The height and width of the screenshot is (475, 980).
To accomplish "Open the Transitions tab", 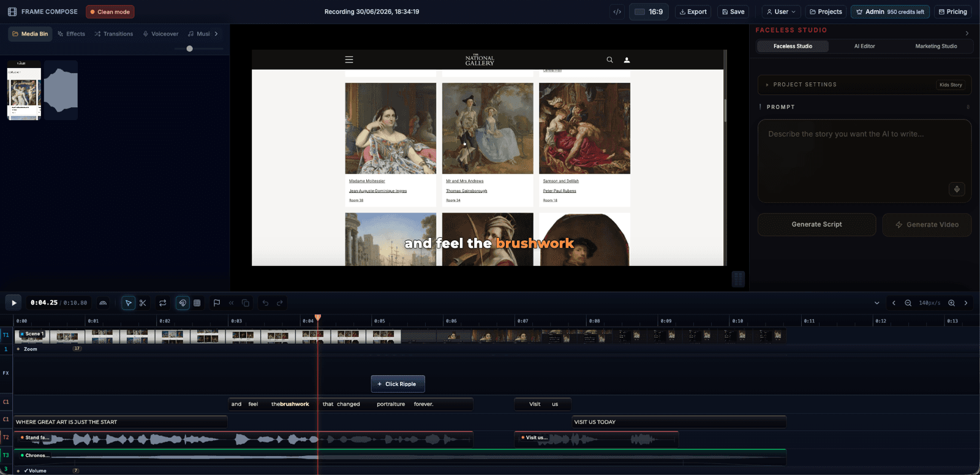I will 114,34.
